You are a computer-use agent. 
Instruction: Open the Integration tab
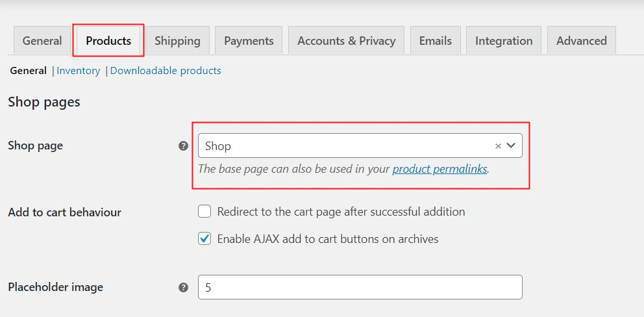[504, 41]
